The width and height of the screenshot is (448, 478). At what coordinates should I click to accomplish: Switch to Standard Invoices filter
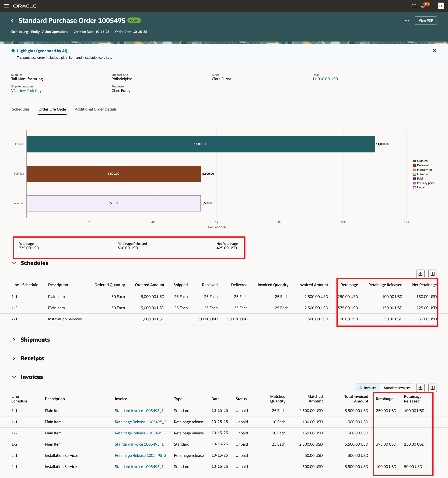coord(397,388)
